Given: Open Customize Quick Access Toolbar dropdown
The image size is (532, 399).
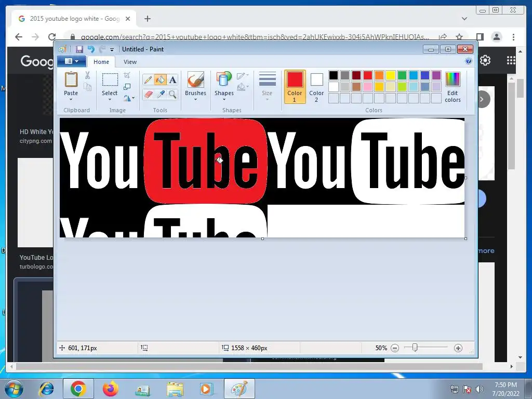Looking at the screenshot, I should (x=112, y=50).
